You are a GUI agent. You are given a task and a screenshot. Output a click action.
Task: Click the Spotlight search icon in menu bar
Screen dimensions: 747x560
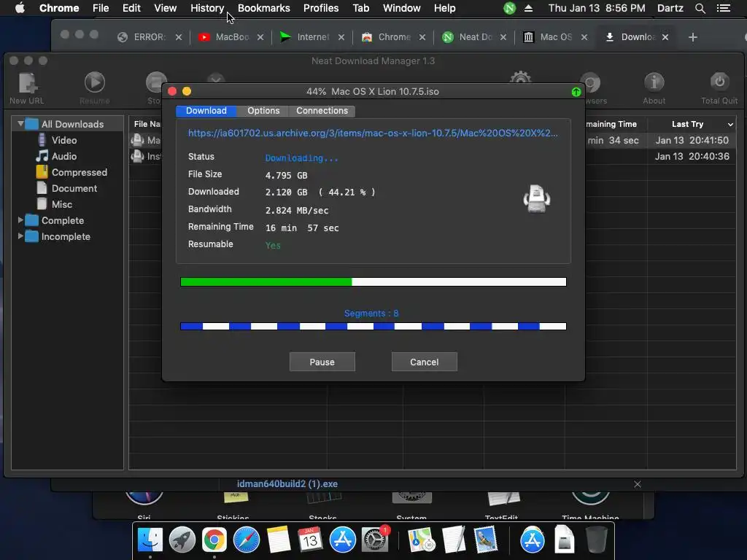pos(700,8)
